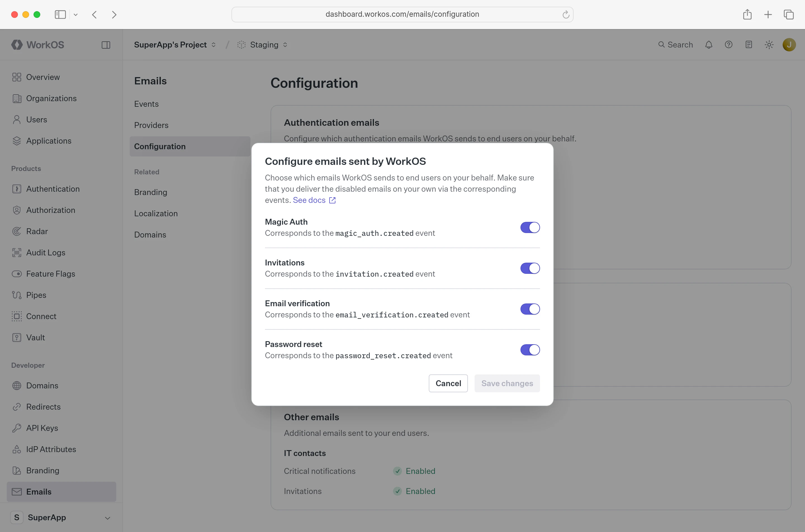Image resolution: width=805 pixels, height=532 pixels.
Task: Click the Users person icon
Action: 16,119
